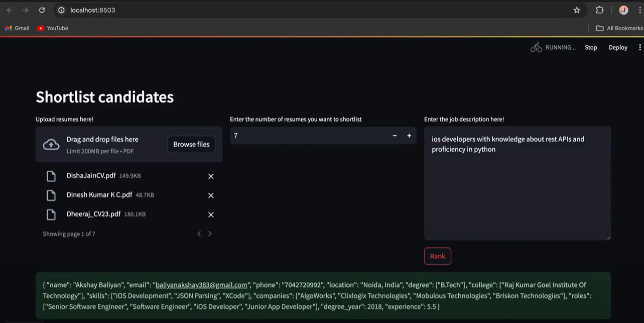Viewport: 644px width, 323px height.
Task: Click the RUNNING status bicycle icon
Action: [x=536, y=47]
